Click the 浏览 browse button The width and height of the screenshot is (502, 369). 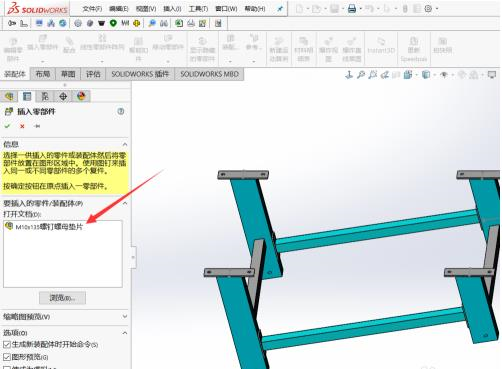(62, 298)
